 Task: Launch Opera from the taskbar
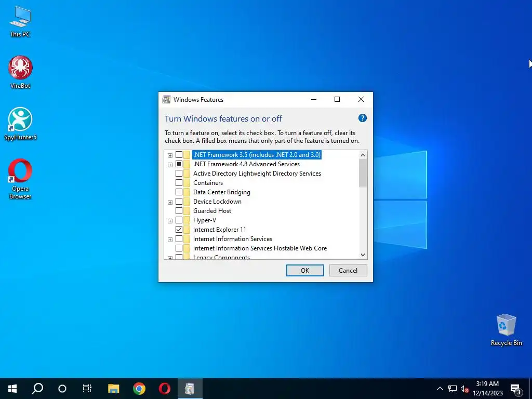pos(165,389)
